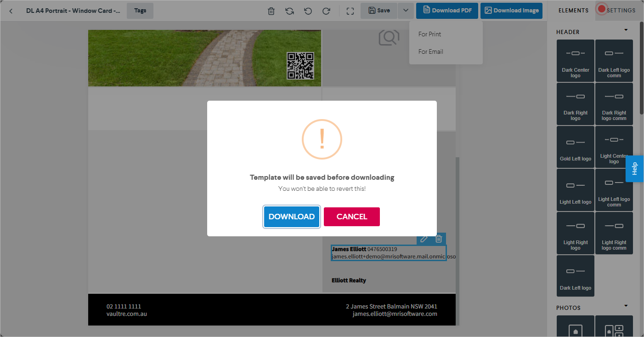Viewport: 644px width, 337px height.
Task: Choose the For Print option
Action: pyautogui.click(x=430, y=34)
